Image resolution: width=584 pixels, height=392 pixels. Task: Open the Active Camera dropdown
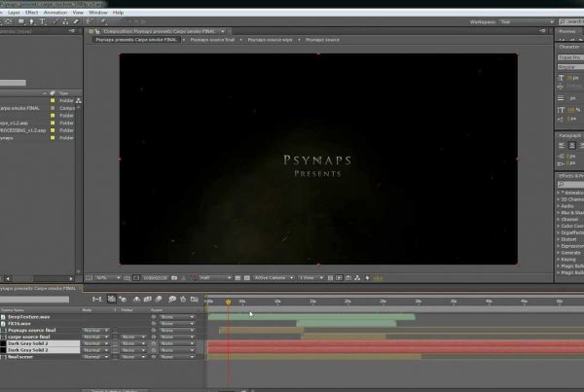[x=274, y=278]
